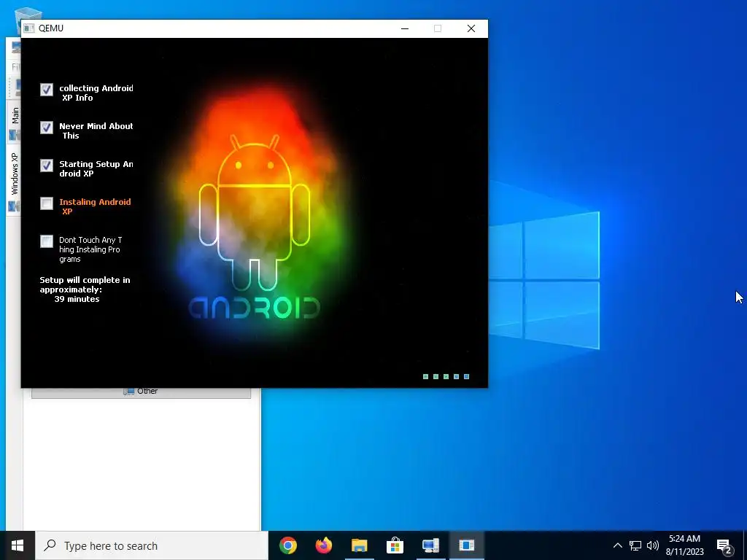
Task: Toggle the 'Never Mind About This' checkbox
Action: point(47,128)
